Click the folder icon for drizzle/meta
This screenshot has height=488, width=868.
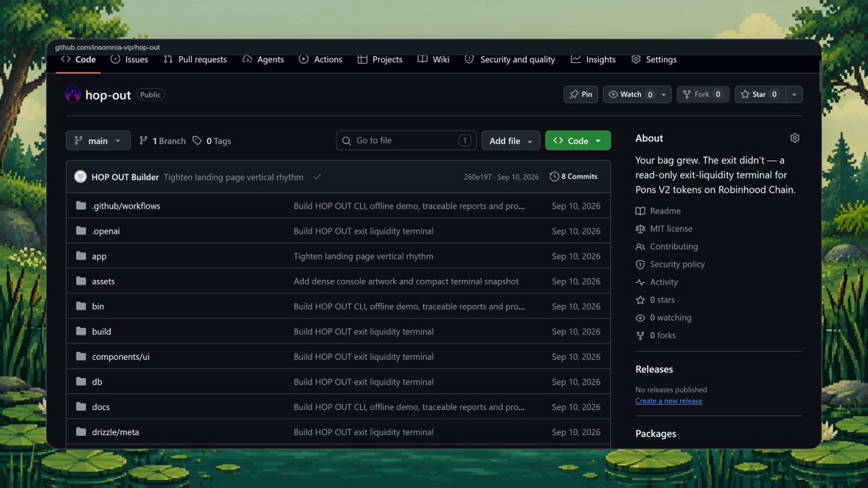[x=81, y=432]
